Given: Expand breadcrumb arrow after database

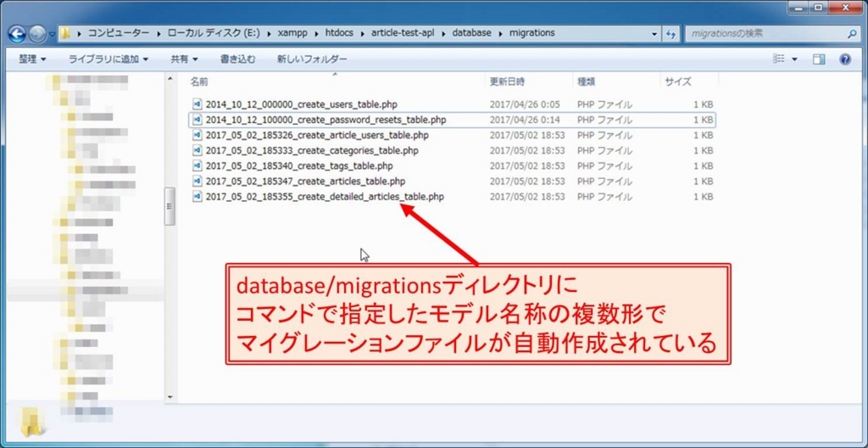Looking at the screenshot, I should click(500, 34).
